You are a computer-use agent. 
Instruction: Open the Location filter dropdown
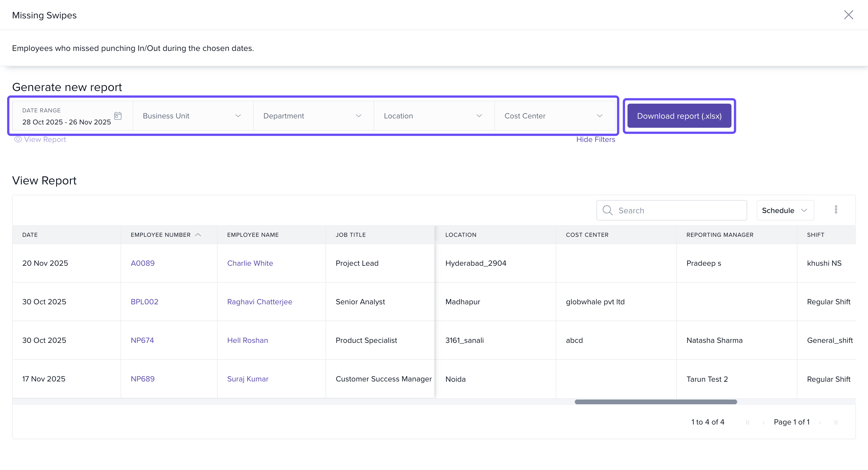coord(434,116)
